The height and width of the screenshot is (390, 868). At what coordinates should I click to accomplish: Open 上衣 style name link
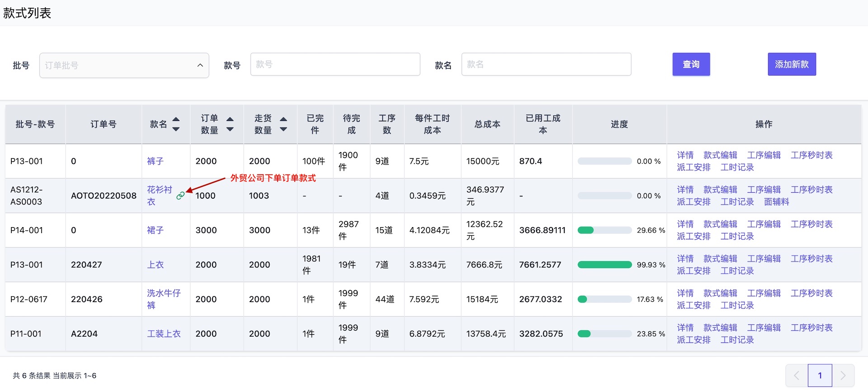pyautogui.click(x=156, y=265)
